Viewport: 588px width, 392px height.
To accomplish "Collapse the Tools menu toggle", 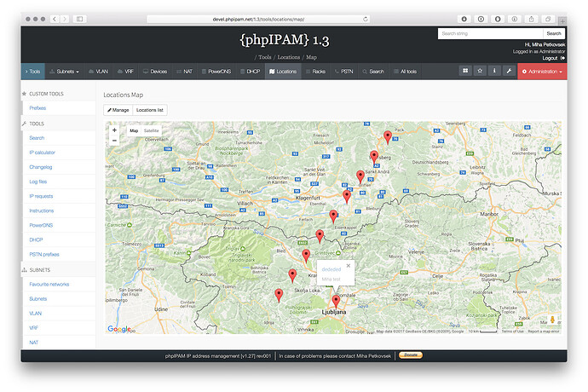I will [33, 72].
